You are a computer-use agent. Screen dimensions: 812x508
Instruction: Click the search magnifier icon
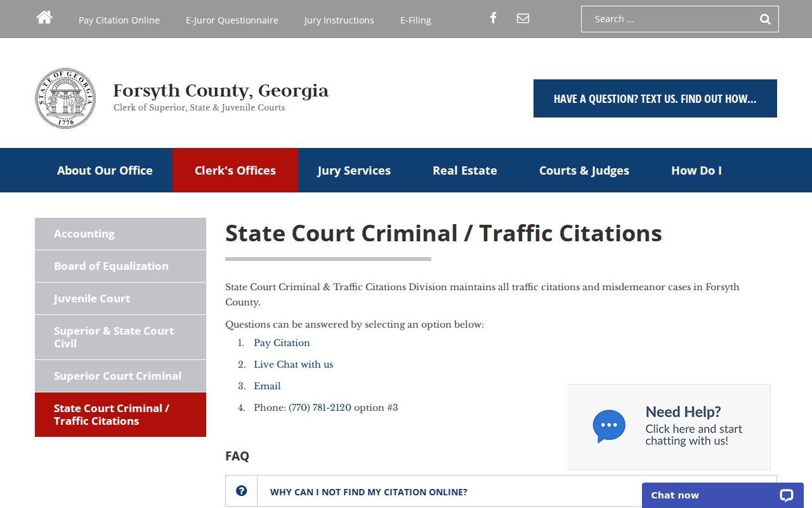765,19
